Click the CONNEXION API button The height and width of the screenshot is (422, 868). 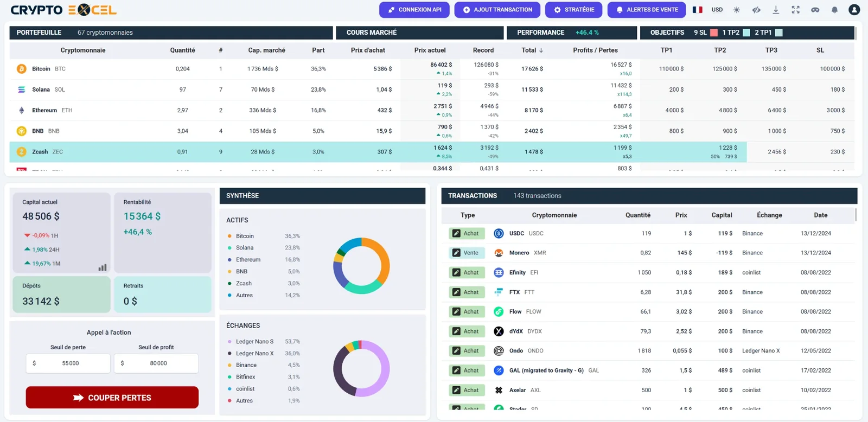(x=414, y=10)
